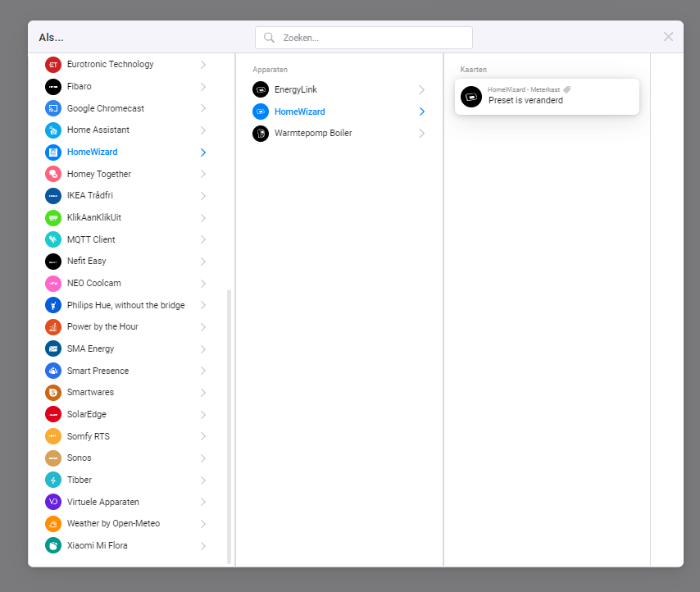Expand Fibaro using its chevron arrow
Screen dimensions: 700x592
tap(203, 87)
